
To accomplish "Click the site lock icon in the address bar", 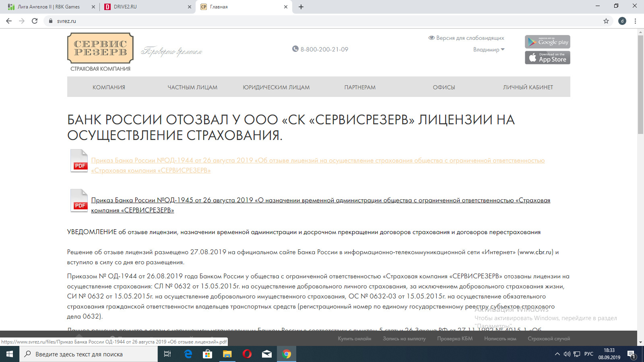I will pos(51,21).
